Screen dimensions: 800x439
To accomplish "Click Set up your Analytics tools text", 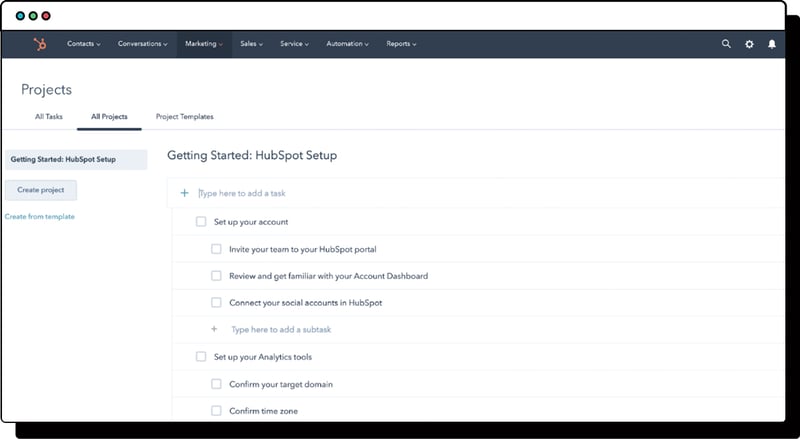I will click(263, 357).
